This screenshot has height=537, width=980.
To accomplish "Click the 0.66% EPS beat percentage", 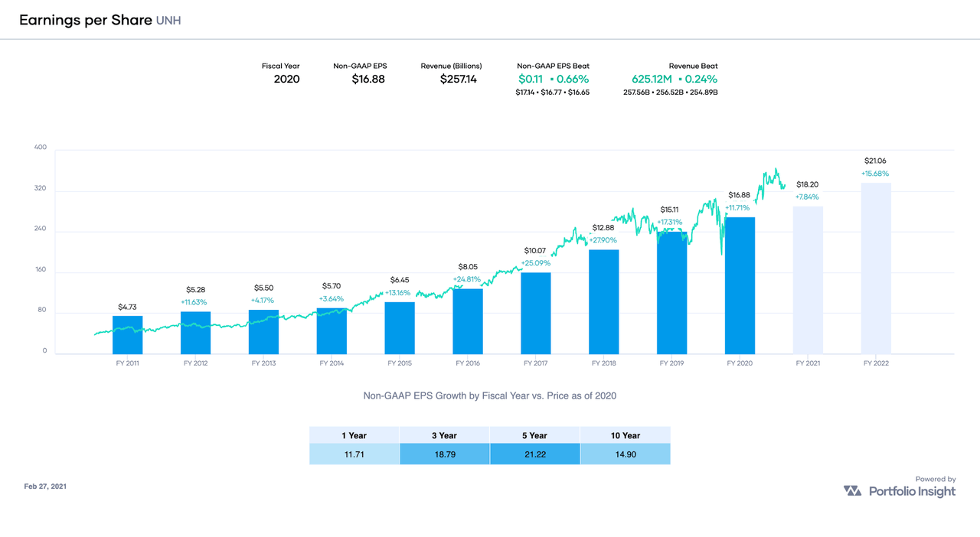I will click(x=573, y=79).
